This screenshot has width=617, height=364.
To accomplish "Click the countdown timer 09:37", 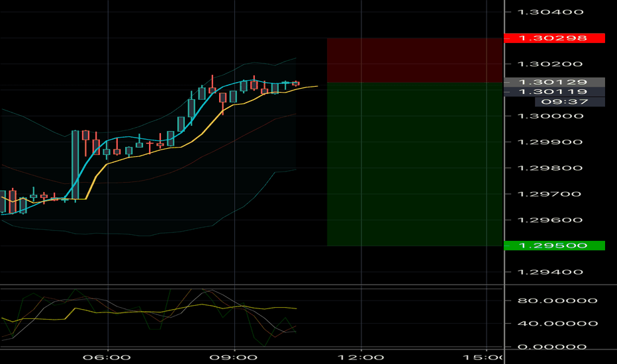I will [570, 102].
